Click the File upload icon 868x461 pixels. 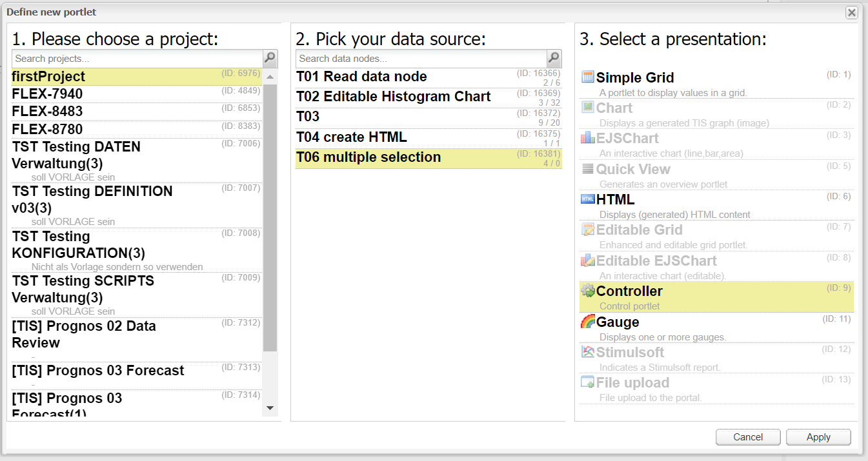click(x=588, y=382)
